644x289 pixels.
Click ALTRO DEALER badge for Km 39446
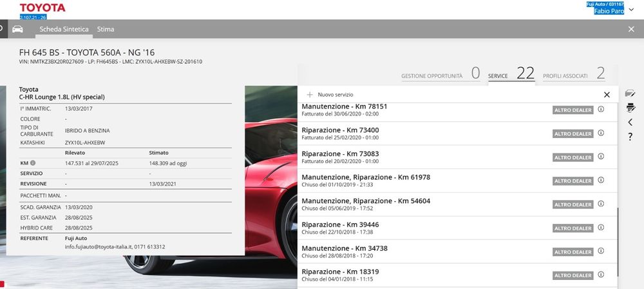pyautogui.click(x=573, y=228)
